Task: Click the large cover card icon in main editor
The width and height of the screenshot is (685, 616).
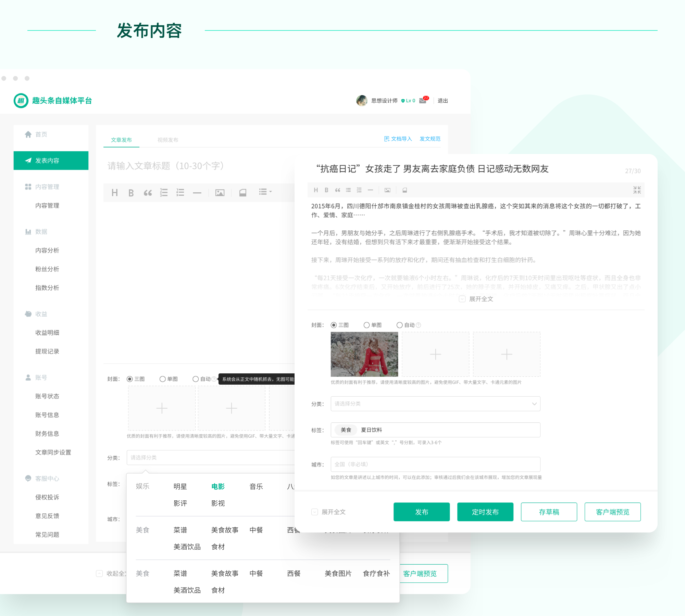Action: [243, 193]
